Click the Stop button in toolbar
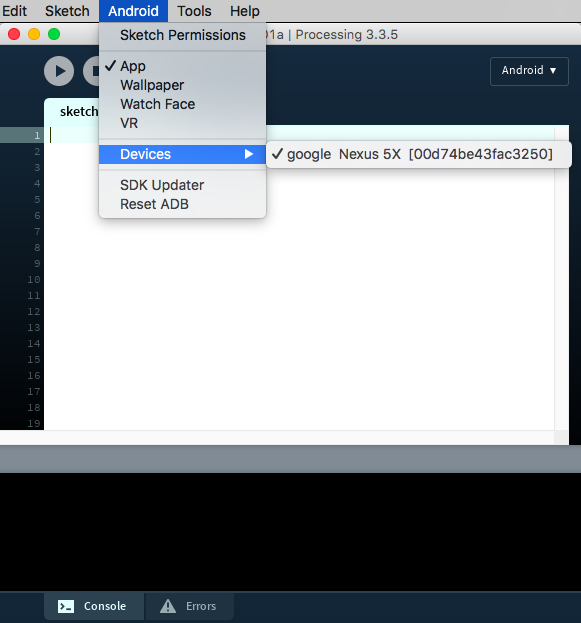This screenshot has height=623, width=581. pyautogui.click(x=91, y=71)
